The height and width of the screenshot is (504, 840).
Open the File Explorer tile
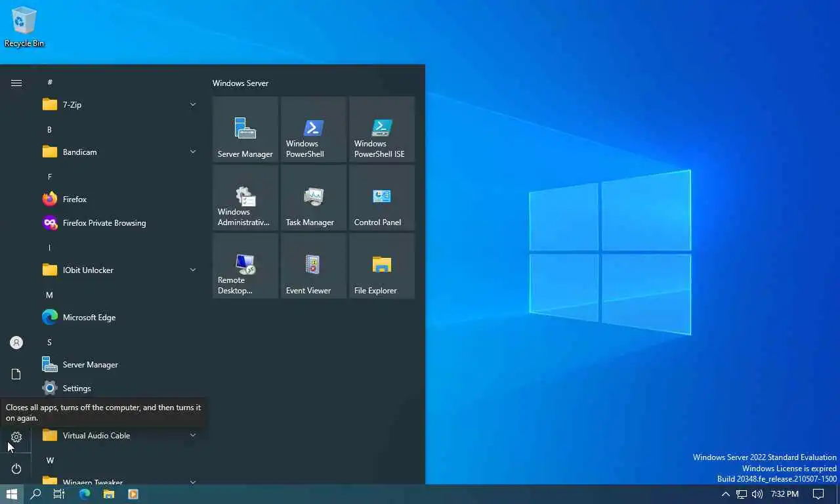382,266
